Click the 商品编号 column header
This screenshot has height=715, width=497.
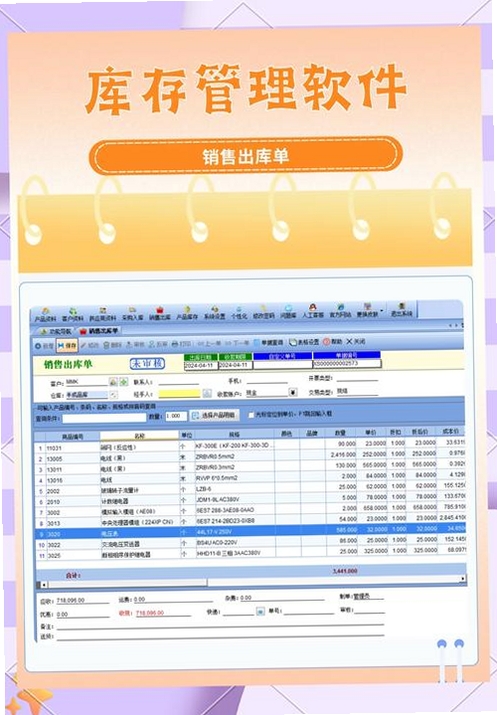tap(72, 437)
